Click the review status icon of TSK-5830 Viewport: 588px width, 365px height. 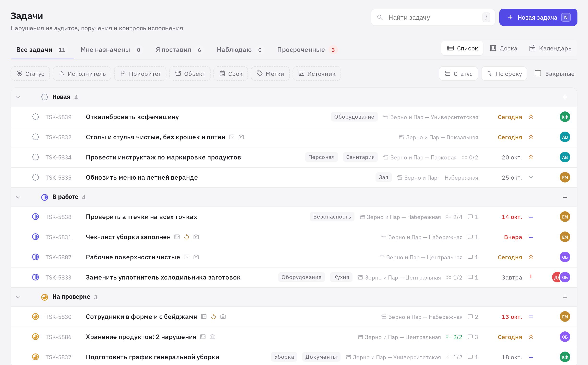pos(35,316)
